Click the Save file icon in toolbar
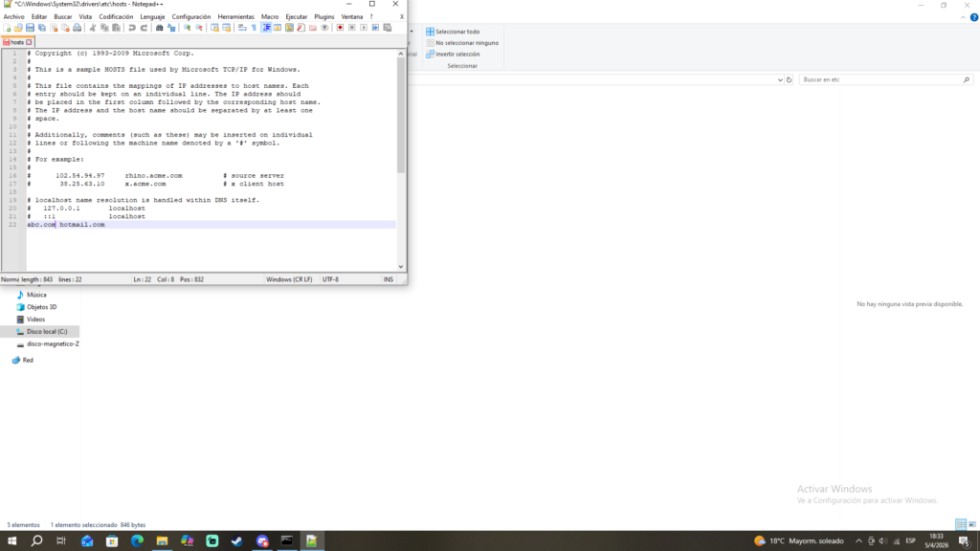Image resolution: width=980 pixels, height=551 pixels. tap(30, 28)
